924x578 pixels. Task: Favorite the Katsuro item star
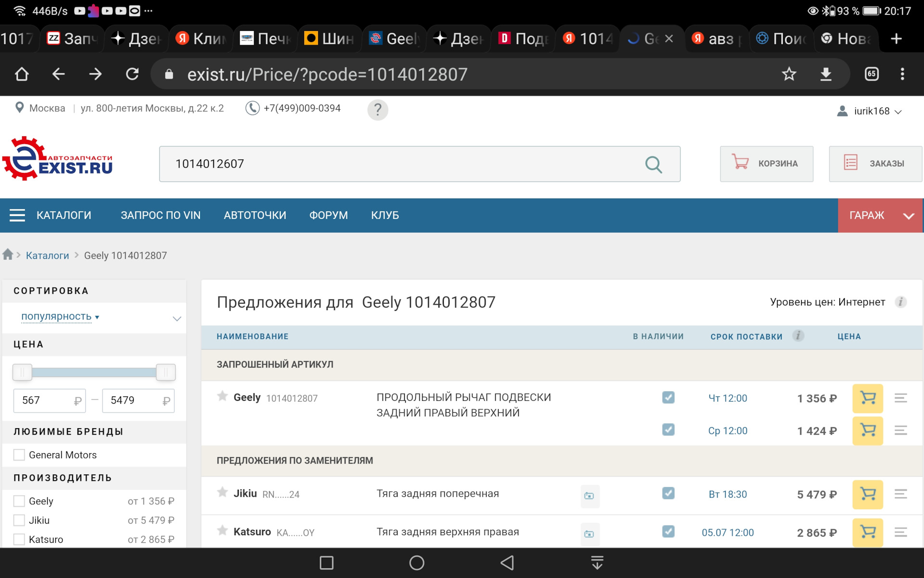click(222, 531)
